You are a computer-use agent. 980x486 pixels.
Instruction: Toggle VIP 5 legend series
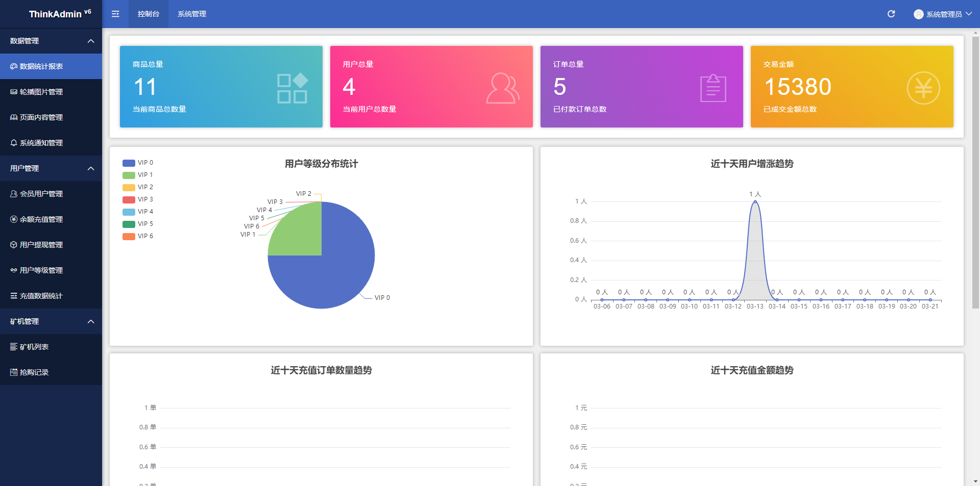tap(138, 224)
